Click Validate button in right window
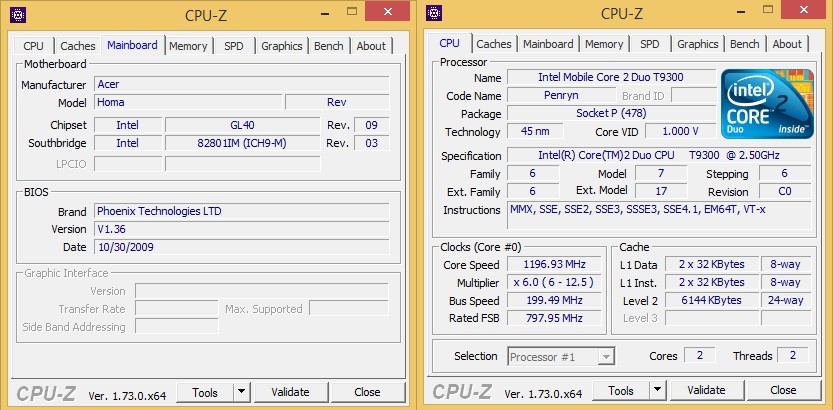The height and width of the screenshot is (410, 833). tap(706, 390)
